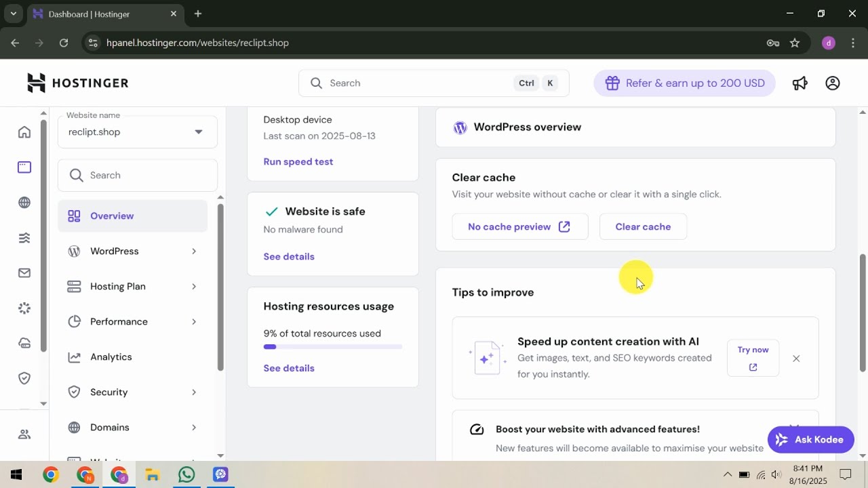Dismiss the Speed up content creation tip
The width and height of the screenshot is (868, 488).
coord(796,359)
